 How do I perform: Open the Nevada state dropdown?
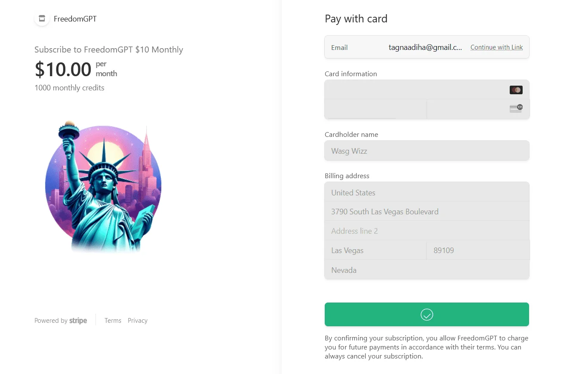427,270
